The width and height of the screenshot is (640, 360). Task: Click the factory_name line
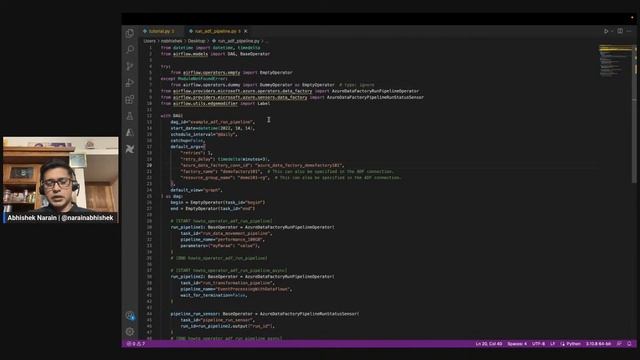[287, 172]
